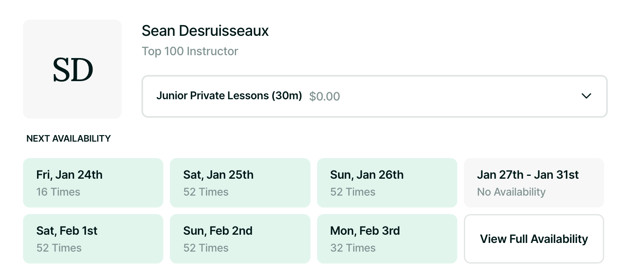Choose Sat, Jan 25th availability
Image resolution: width=644 pixels, height=280 pixels.
point(240,182)
